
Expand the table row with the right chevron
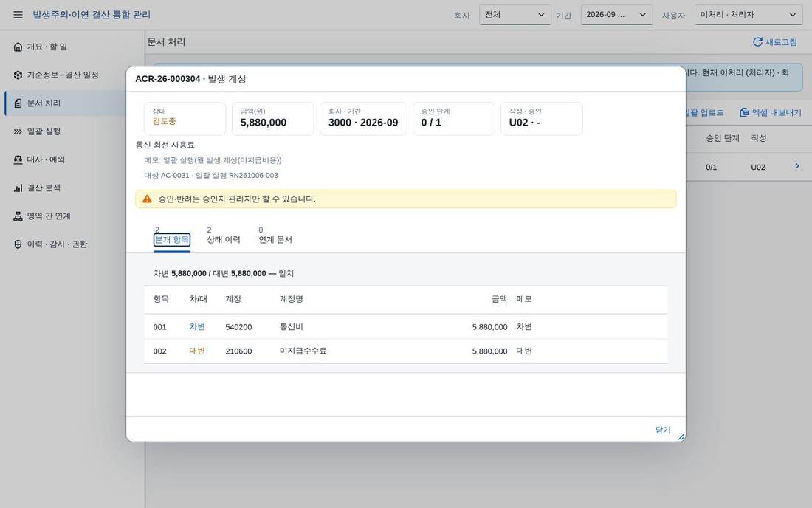pyautogui.click(x=797, y=166)
